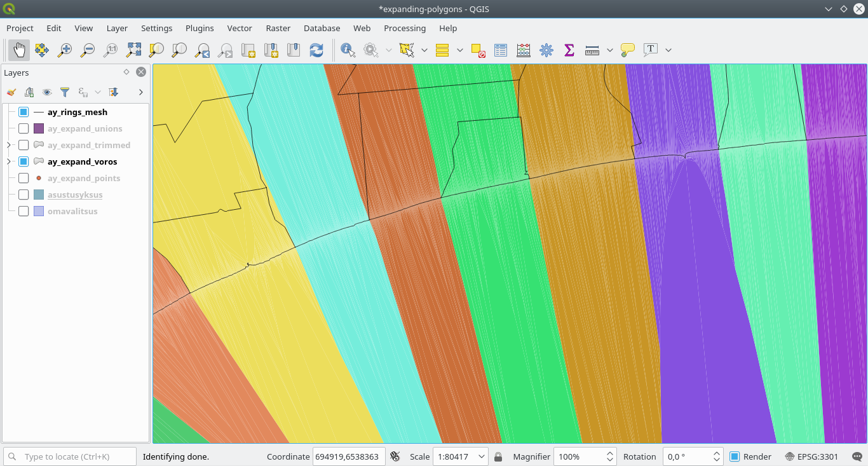Open Select Features tool dropdown arrow
868x466 pixels.
[x=424, y=50]
